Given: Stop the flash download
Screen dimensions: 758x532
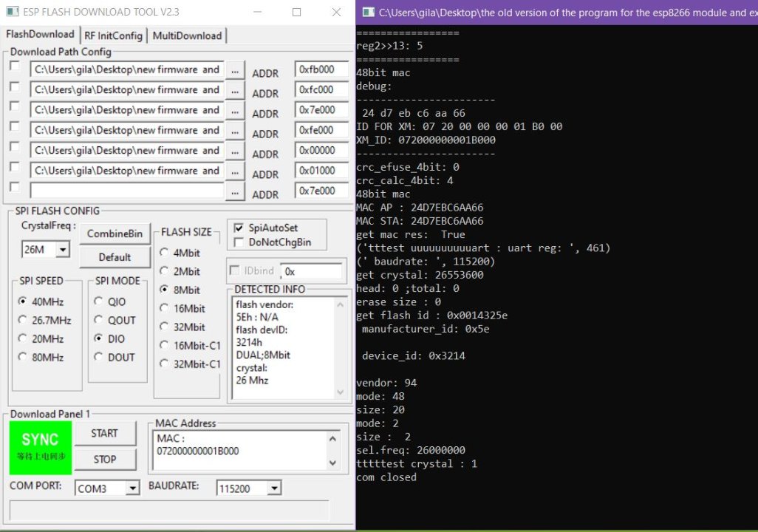Looking at the screenshot, I should 104,460.
